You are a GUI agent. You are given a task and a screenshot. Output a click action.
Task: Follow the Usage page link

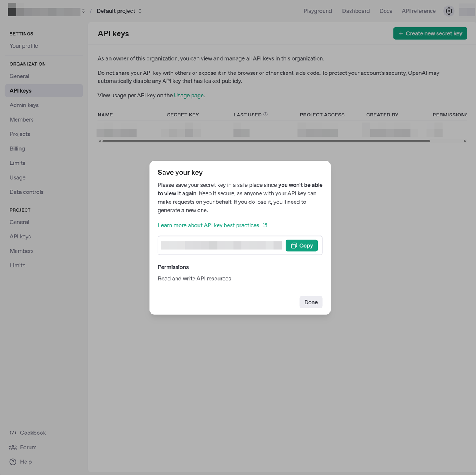[189, 96]
